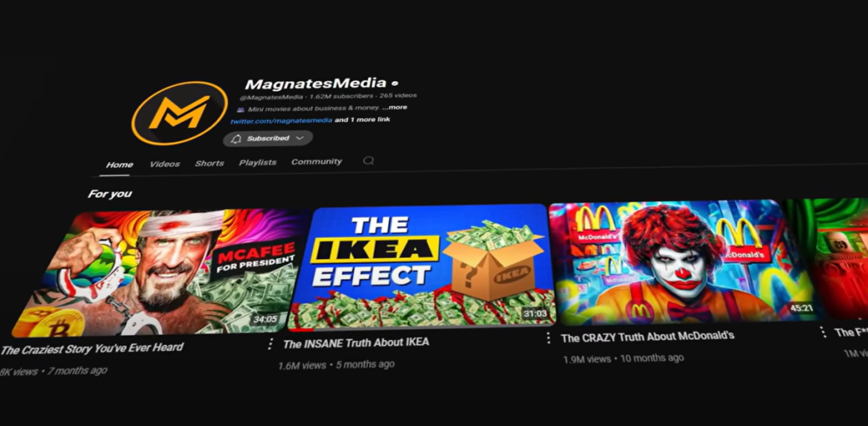Switch to the Videos tab

pos(165,164)
